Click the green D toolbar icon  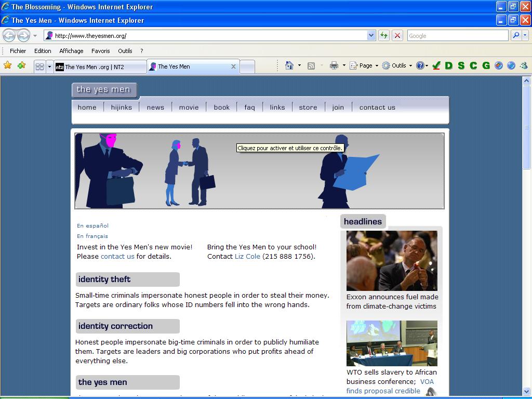449,65
